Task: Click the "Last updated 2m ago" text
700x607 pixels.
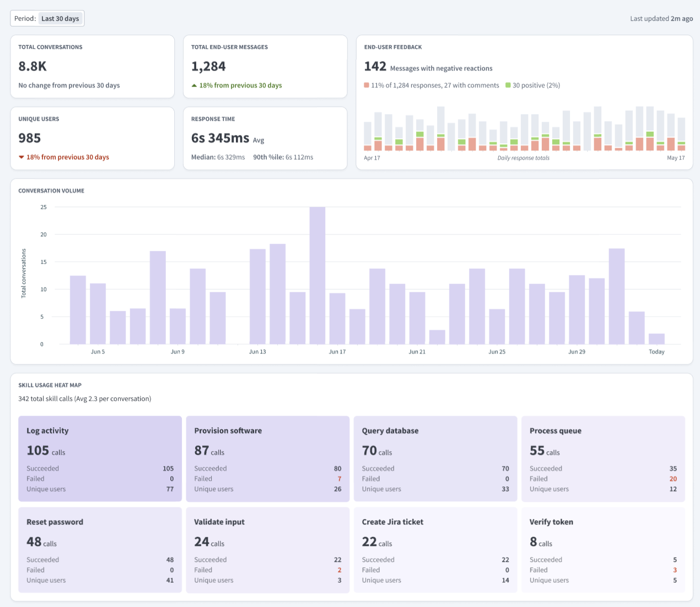Action: click(661, 19)
